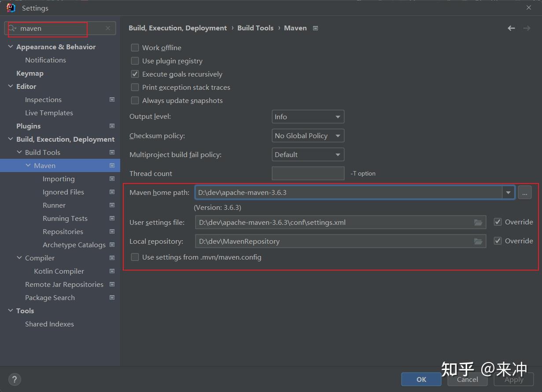Click project-level icon beside Maven breadcrumb

pyautogui.click(x=315, y=28)
